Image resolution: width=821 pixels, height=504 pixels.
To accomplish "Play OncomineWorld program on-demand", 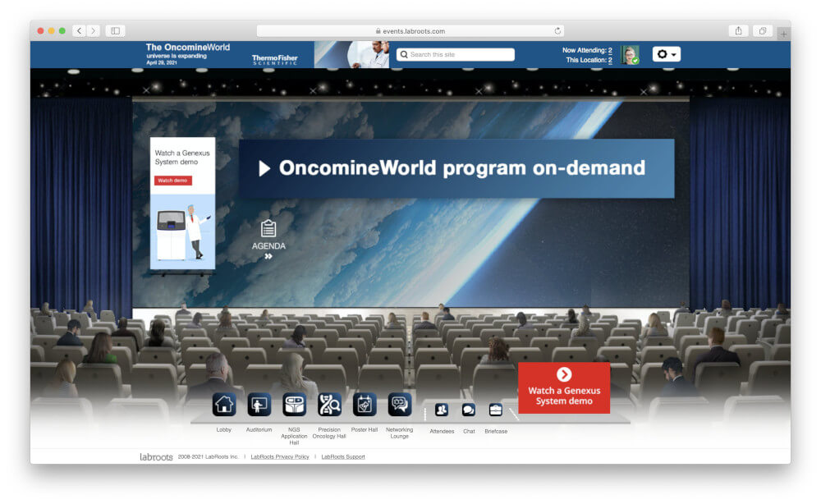I will click(456, 168).
